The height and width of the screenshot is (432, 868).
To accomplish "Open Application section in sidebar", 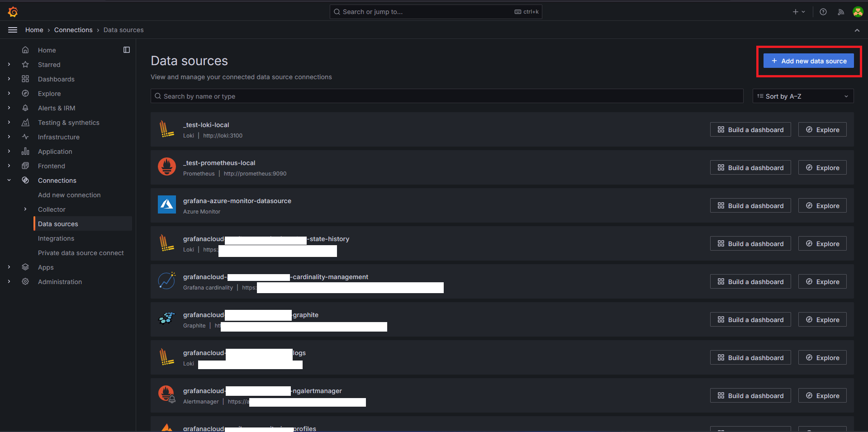I will [55, 152].
